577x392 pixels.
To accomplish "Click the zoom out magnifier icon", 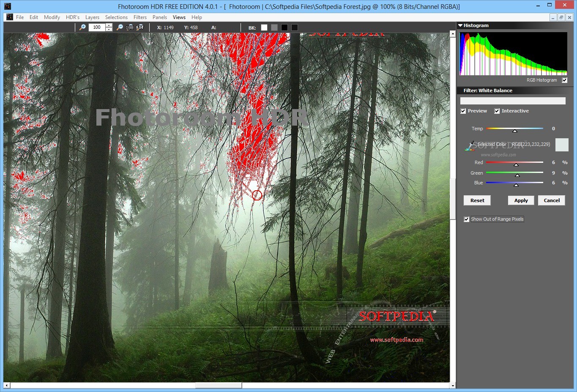I will [120, 27].
